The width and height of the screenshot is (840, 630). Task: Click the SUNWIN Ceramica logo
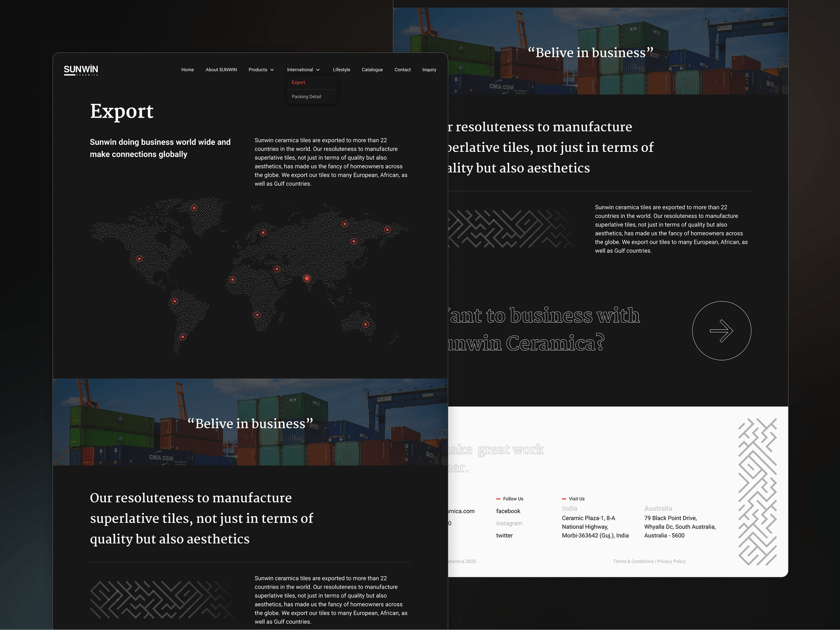[x=81, y=70]
